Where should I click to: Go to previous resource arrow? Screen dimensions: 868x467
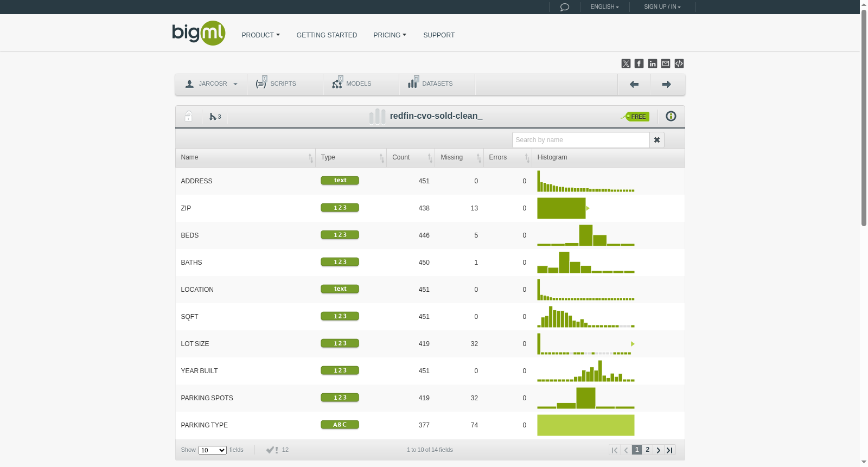[634, 84]
